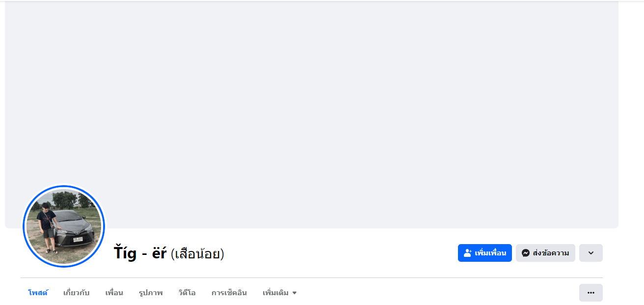644x305 pixels.
Task: Click the Messenger icon on ส่งข้อความ
Action: tap(525, 253)
